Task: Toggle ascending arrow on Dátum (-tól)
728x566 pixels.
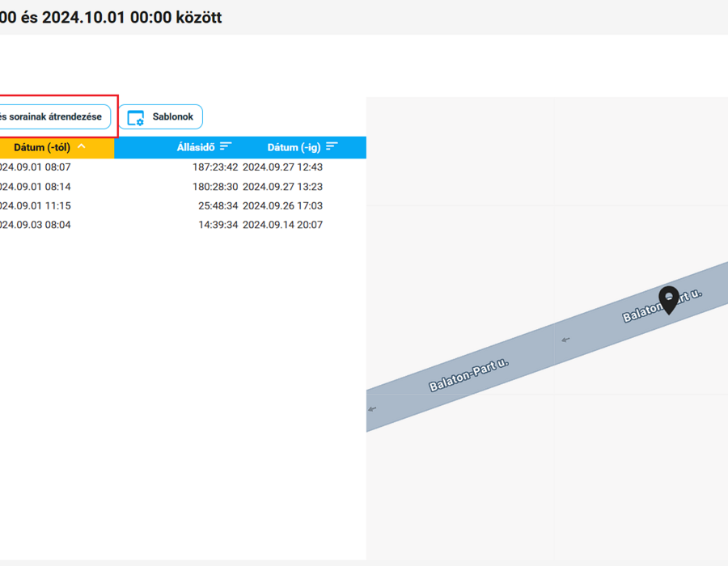Action: pos(81,146)
